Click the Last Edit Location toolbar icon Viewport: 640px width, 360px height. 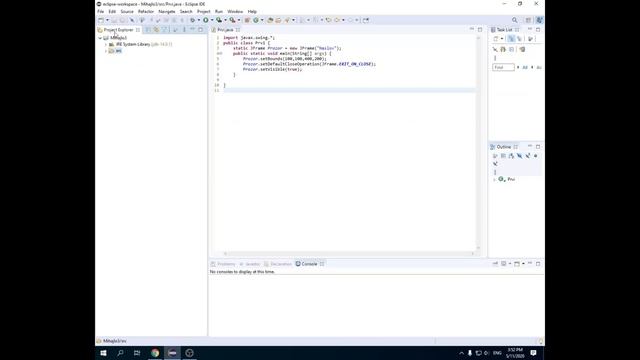click(x=329, y=20)
